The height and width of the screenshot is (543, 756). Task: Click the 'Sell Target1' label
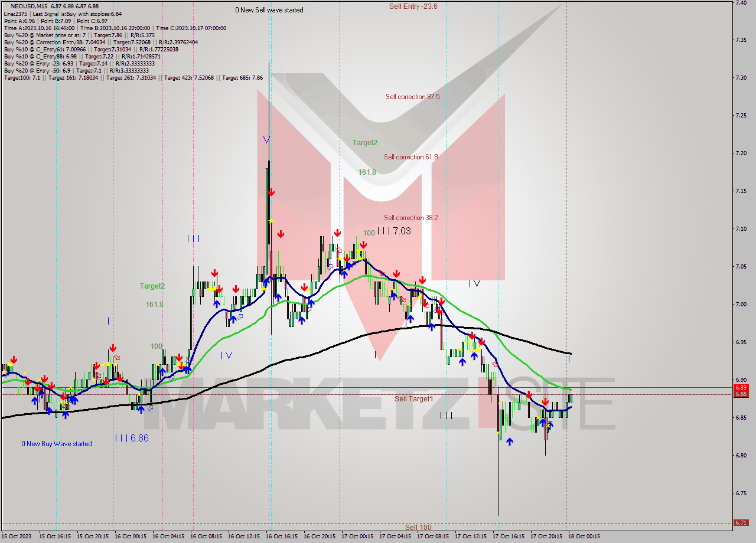(413, 399)
